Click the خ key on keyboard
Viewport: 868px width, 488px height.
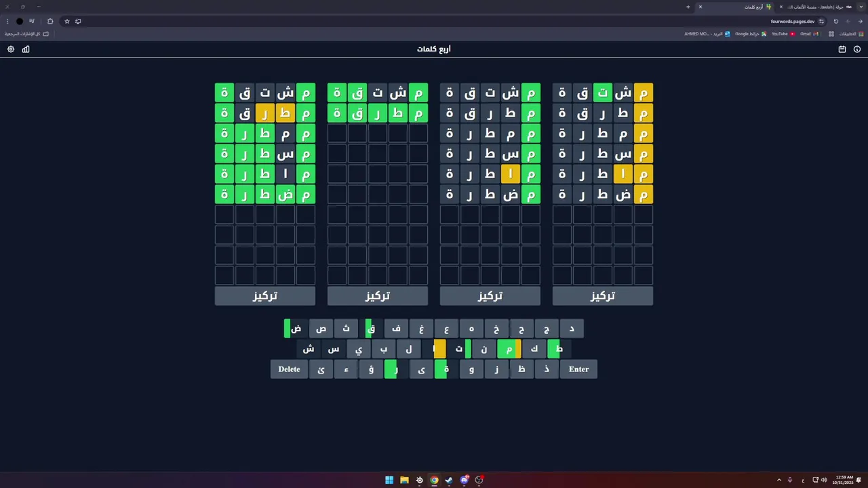point(496,329)
